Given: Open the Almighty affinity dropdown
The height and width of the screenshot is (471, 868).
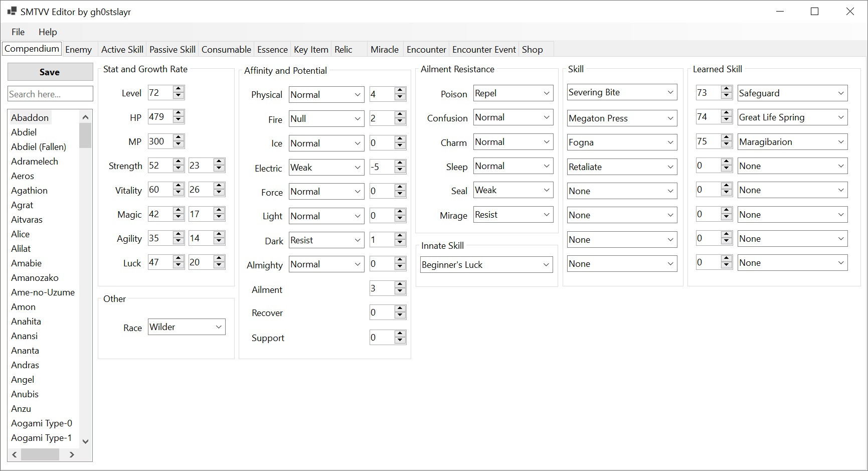Looking at the screenshot, I should (x=326, y=264).
